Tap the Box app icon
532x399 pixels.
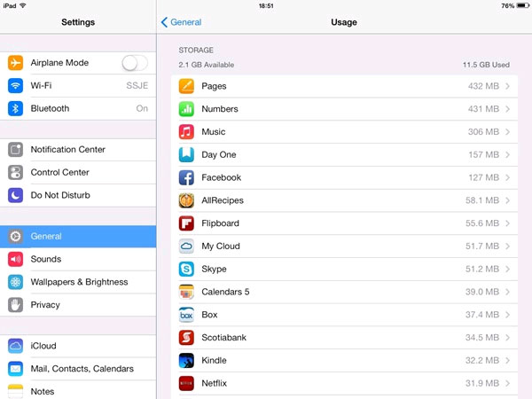click(x=186, y=315)
